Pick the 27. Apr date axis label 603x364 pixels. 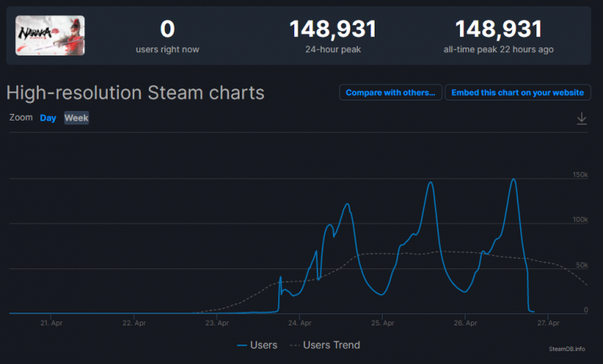coord(548,323)
